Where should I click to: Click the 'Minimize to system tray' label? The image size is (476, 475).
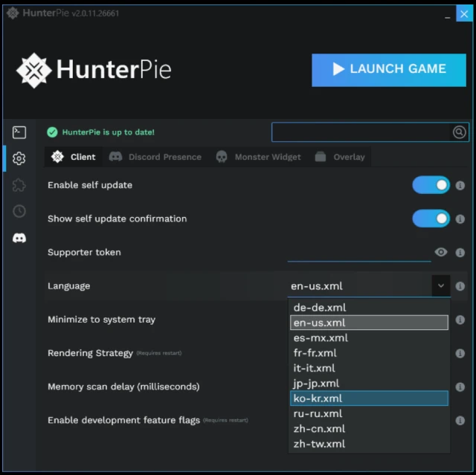point(101,320)
